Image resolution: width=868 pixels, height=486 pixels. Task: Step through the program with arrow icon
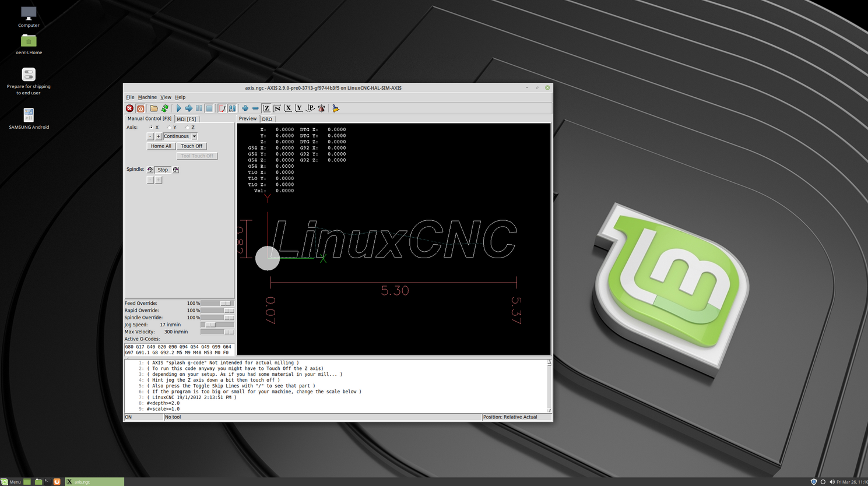coord(189,108)
